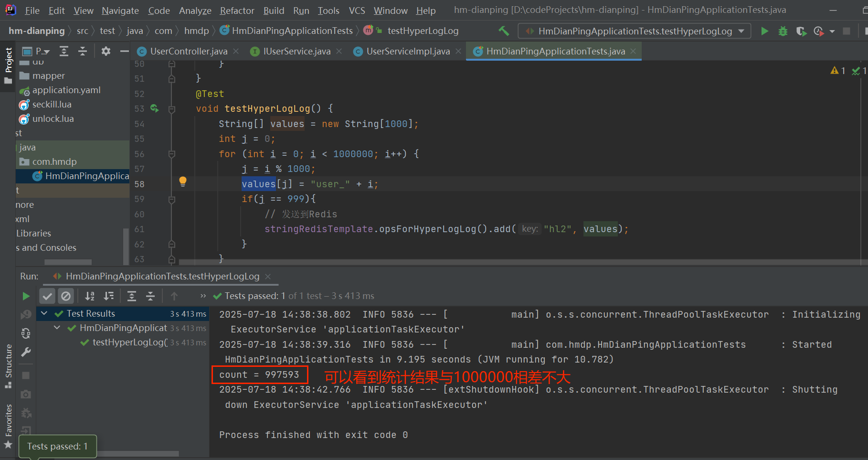Close the UserController.java tab
The height and width of the screenshot is (460, 868).
click(236, 51)
